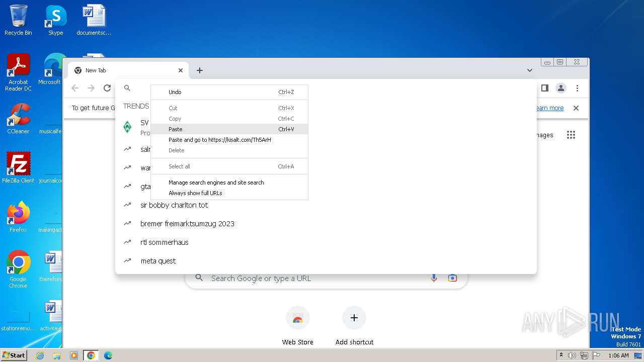Click the volume speaker tray icon
The image size is (644, 362).
click(572, 355)
